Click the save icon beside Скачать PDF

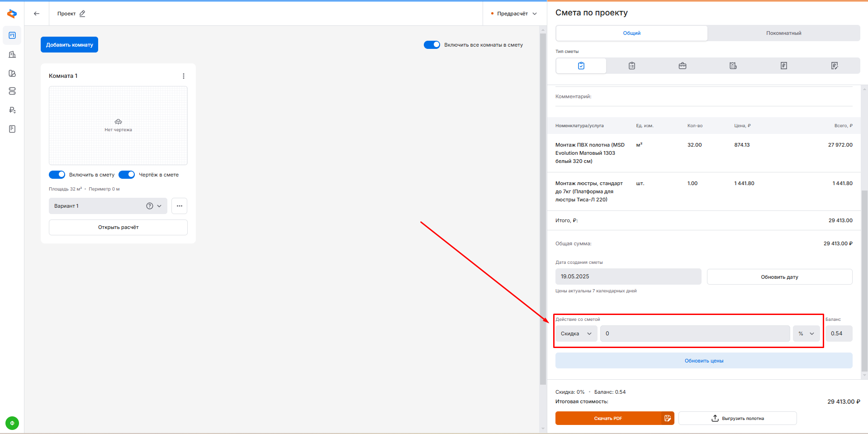tap(668, 418)
